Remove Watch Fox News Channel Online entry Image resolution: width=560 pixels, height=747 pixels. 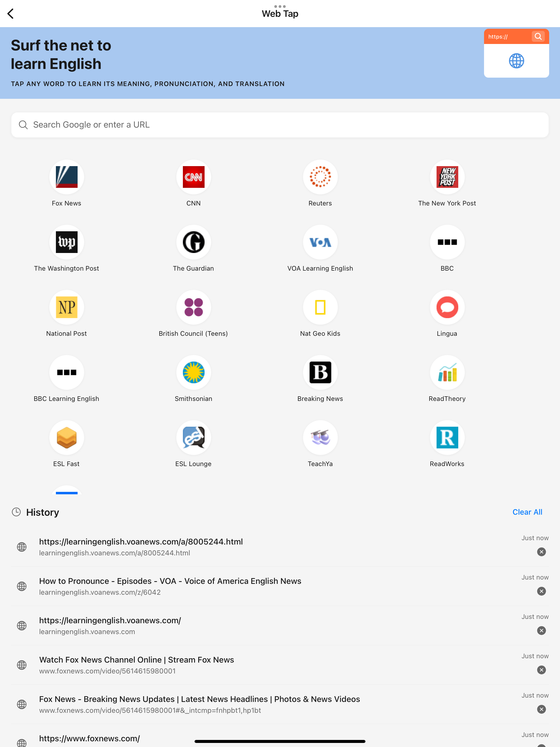[542, 670]
